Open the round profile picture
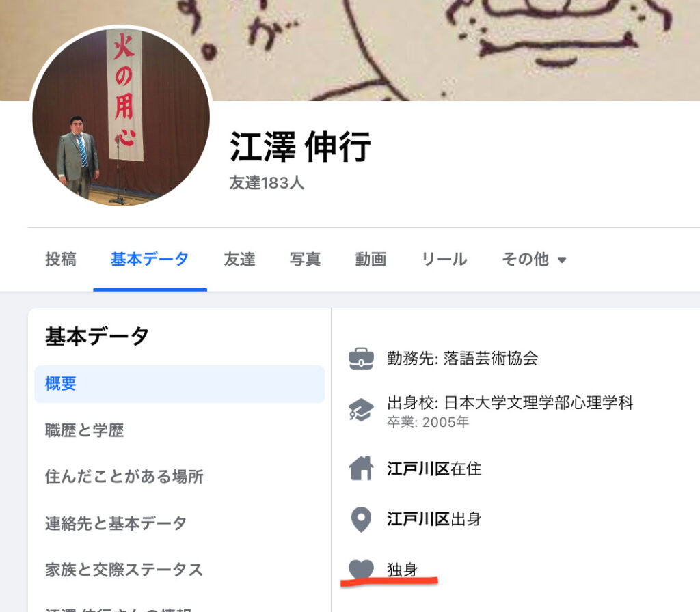This screenshot has width=700, height=612. 121,117
